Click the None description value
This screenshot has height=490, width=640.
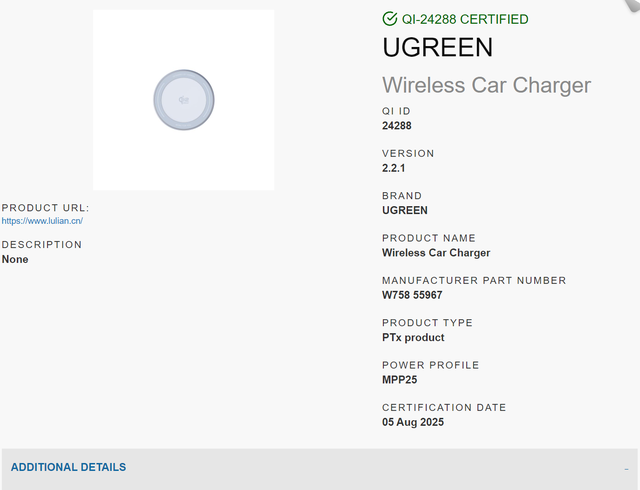15,259
